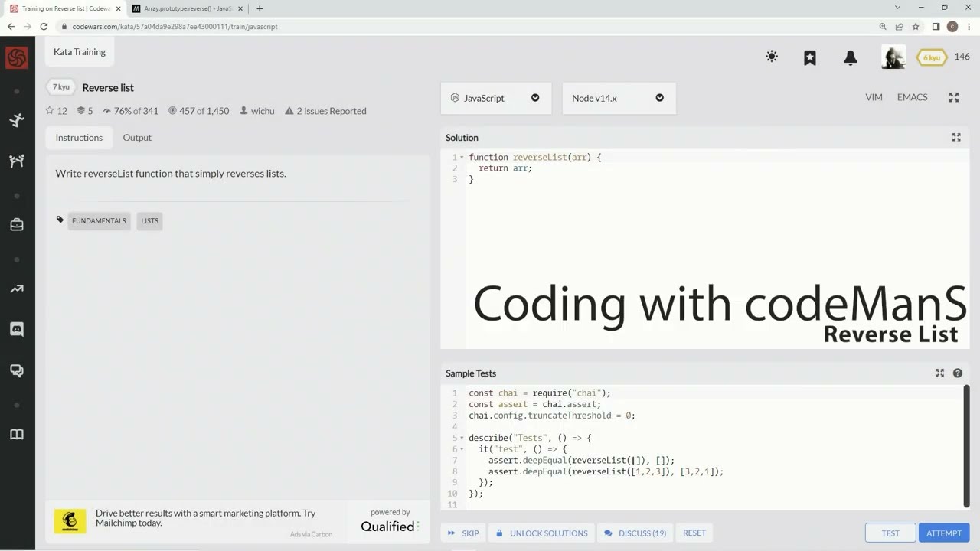The height and width of the screenshot is (551, 980).
Task: Open the Discord sidebar icon
Action: tap(17, 329)
